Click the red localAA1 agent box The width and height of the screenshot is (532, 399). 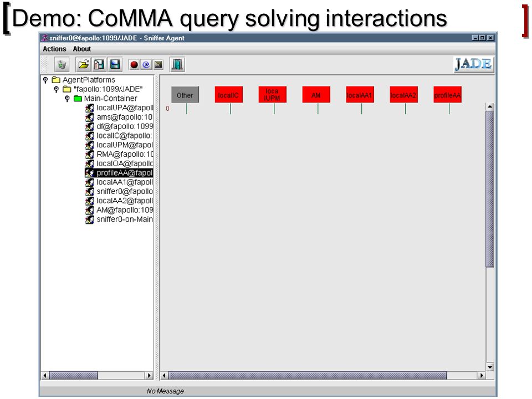tap(360, 95)
